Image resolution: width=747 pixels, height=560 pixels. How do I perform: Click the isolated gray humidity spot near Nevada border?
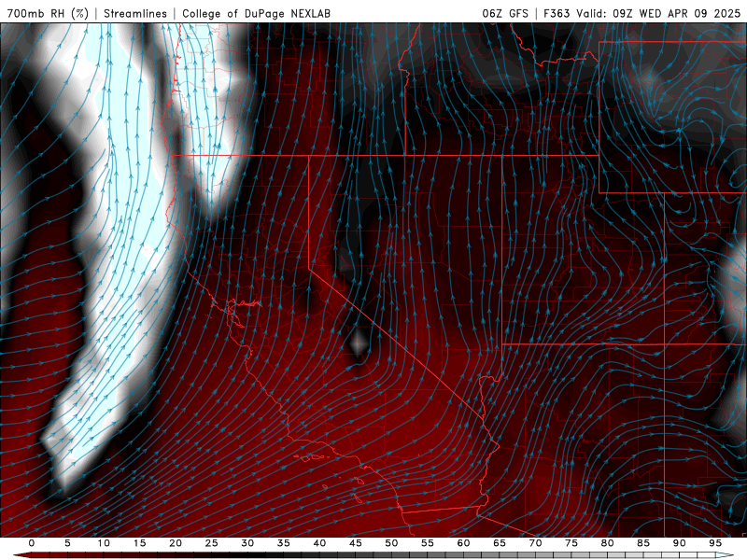tap(358, 343)
